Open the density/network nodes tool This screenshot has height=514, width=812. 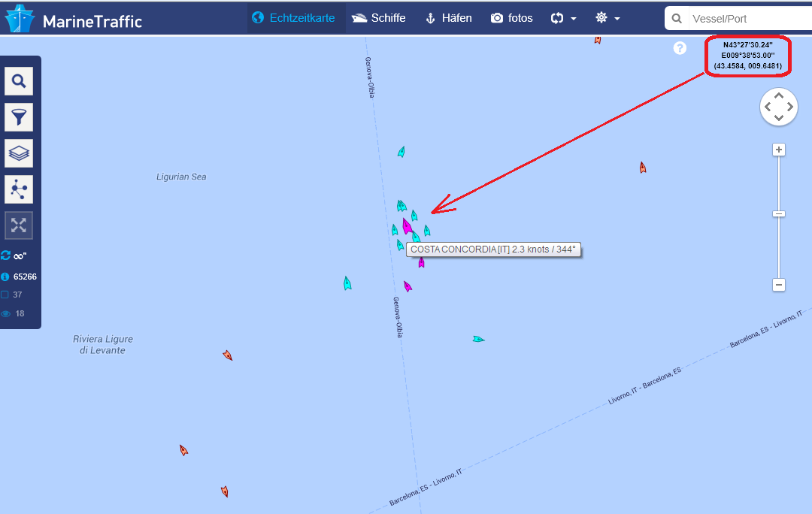[x=19, y=189]
